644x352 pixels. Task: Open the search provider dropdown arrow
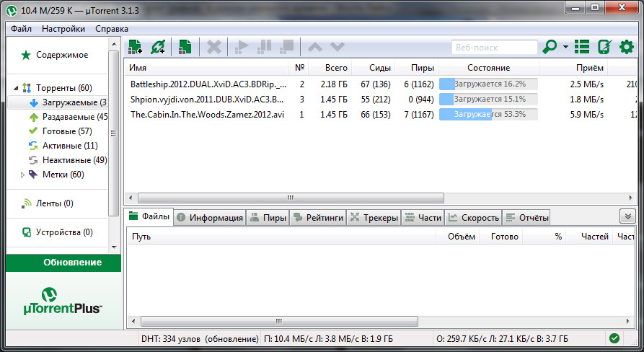pos(565,47)
